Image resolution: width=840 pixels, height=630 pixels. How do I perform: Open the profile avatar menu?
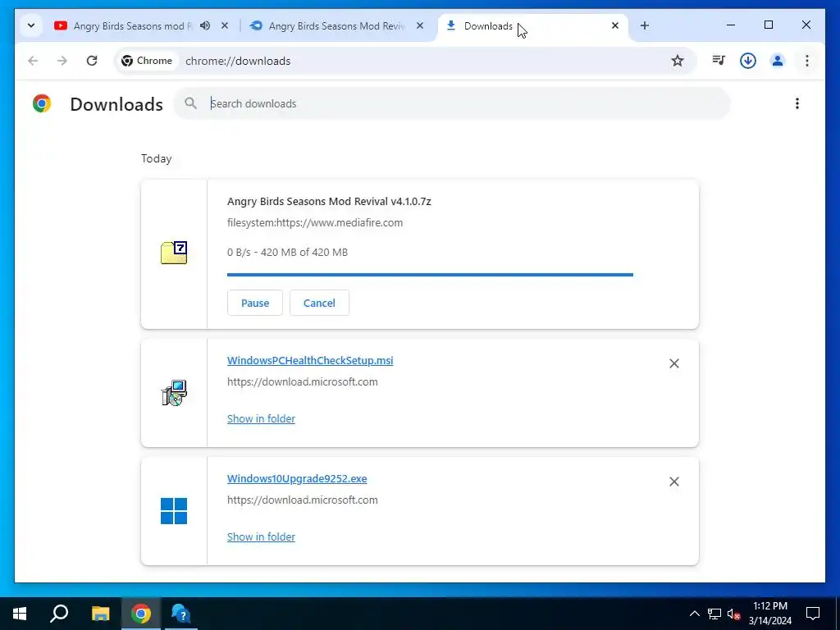pos(778,61)
